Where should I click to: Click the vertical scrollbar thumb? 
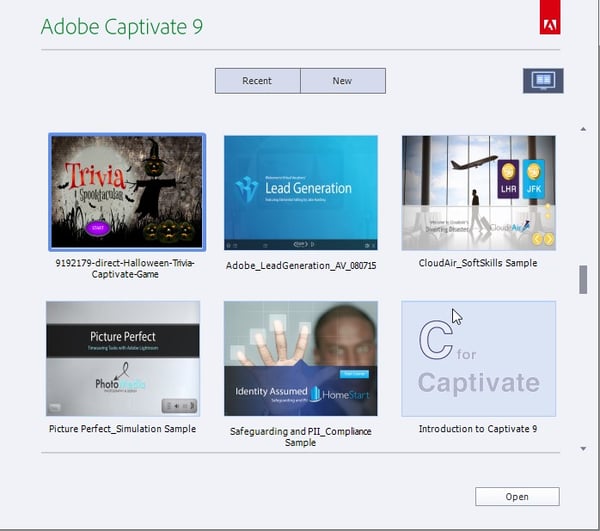[583, 280]
